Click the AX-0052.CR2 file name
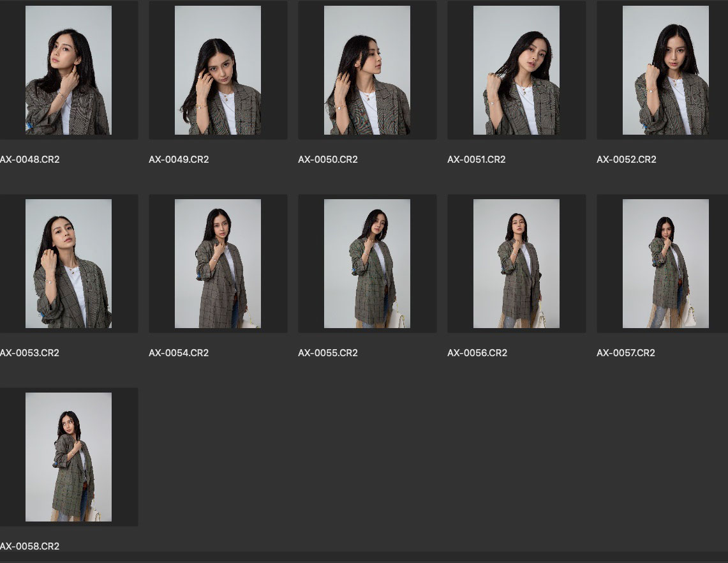This screenshot has width=728, height=563. coord(627,160)
